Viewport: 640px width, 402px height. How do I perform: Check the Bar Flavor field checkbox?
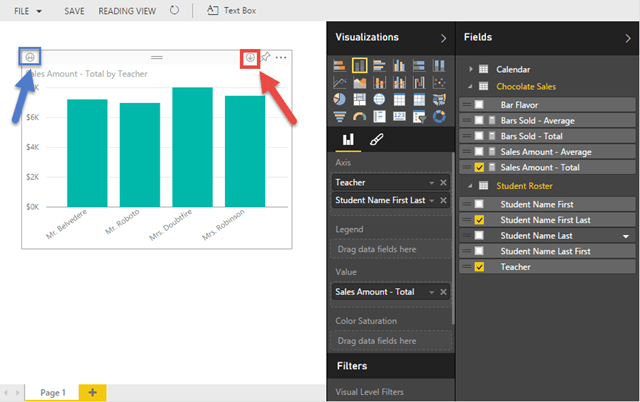(480, 104)
